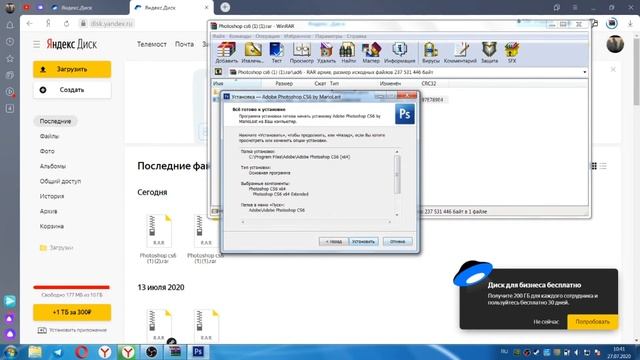
Task: Click Отмена button in installer
Action: click(398, 242)
